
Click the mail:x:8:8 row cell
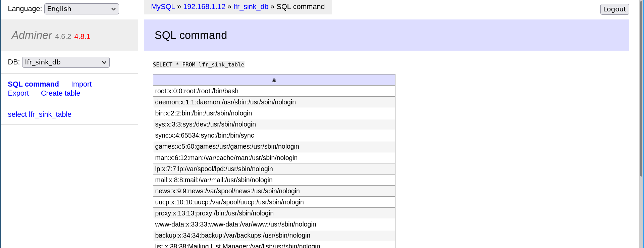[x=274, y=180]
